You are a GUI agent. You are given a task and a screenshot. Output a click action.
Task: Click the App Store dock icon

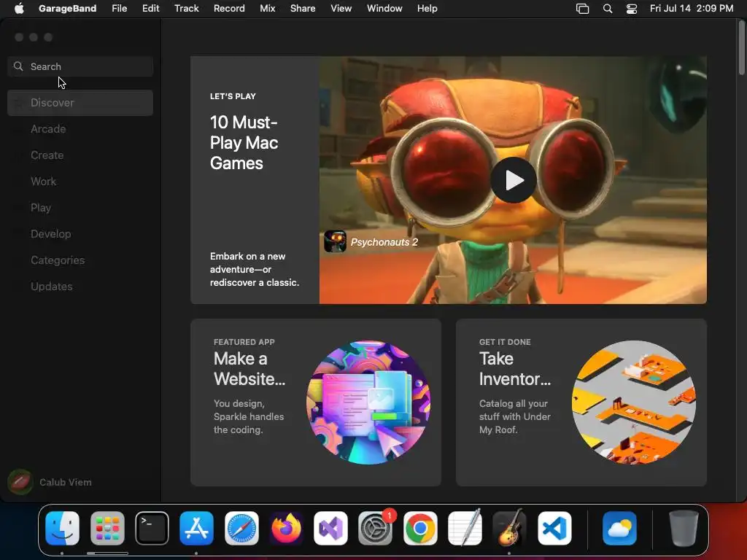(x=197, y=528)
